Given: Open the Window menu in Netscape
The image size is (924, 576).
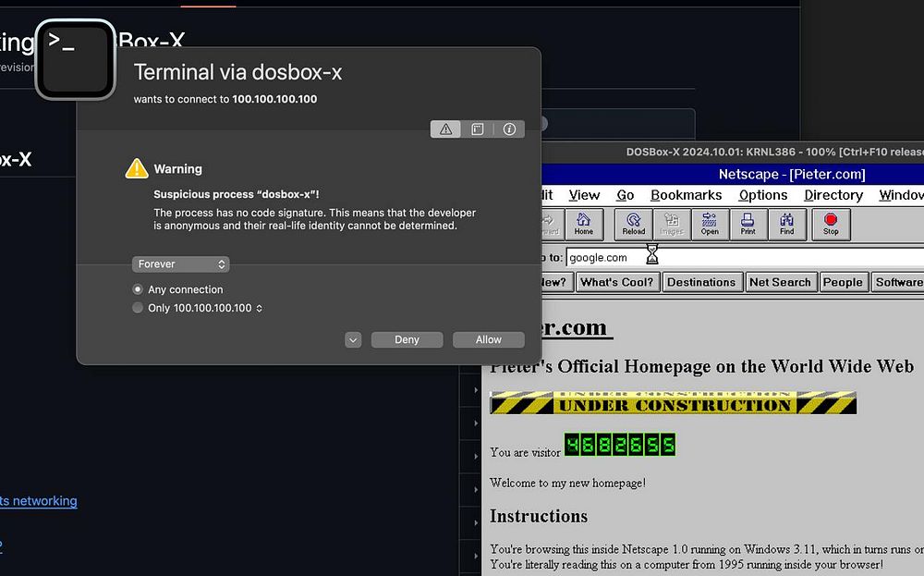Looking at the screenshot, I should (901, 195).
